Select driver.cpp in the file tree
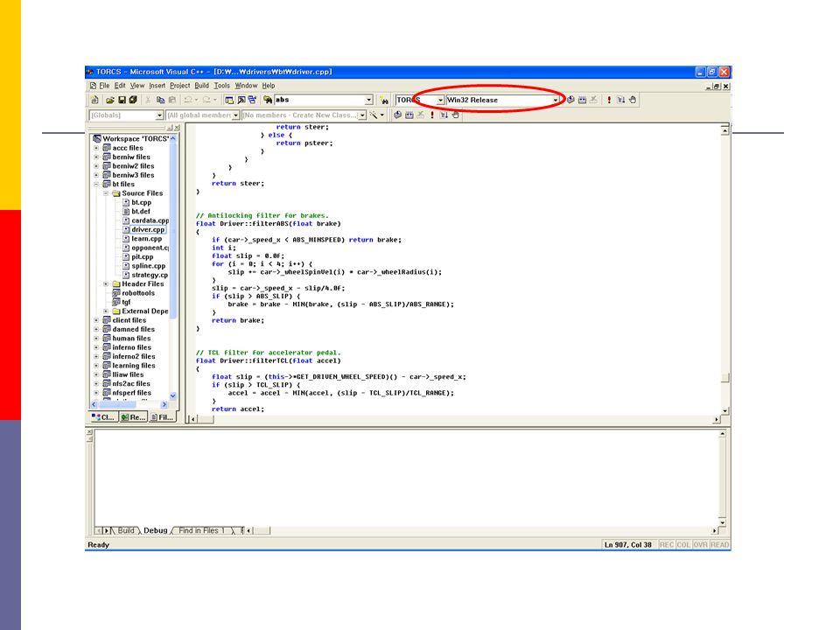The height and width of the screenshot is (630, 840). [x=149, y=229]
